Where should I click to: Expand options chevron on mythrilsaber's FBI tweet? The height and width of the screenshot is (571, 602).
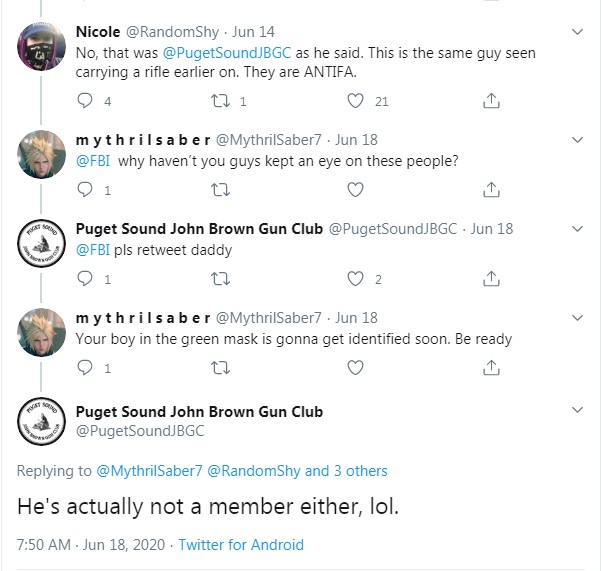(577, 140)
